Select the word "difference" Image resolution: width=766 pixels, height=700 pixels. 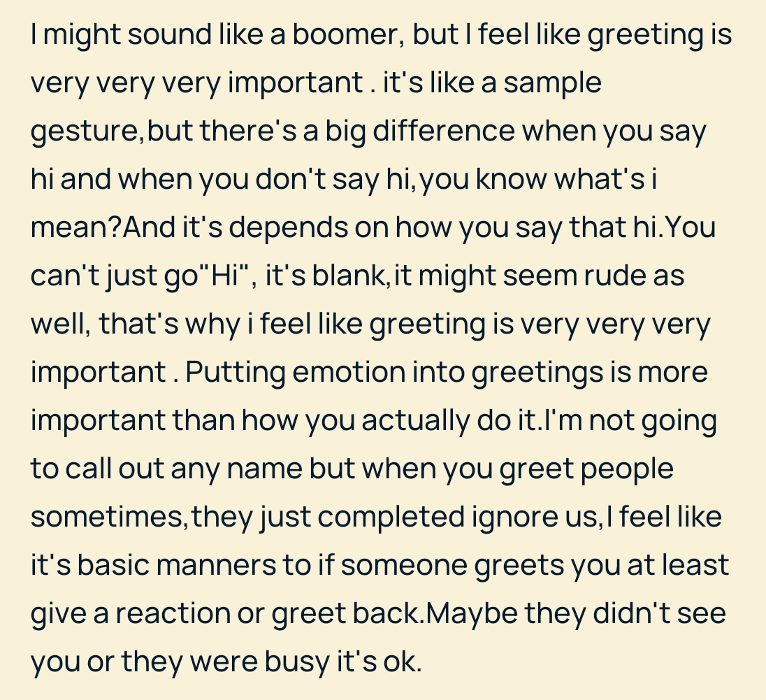click(444, 131)
